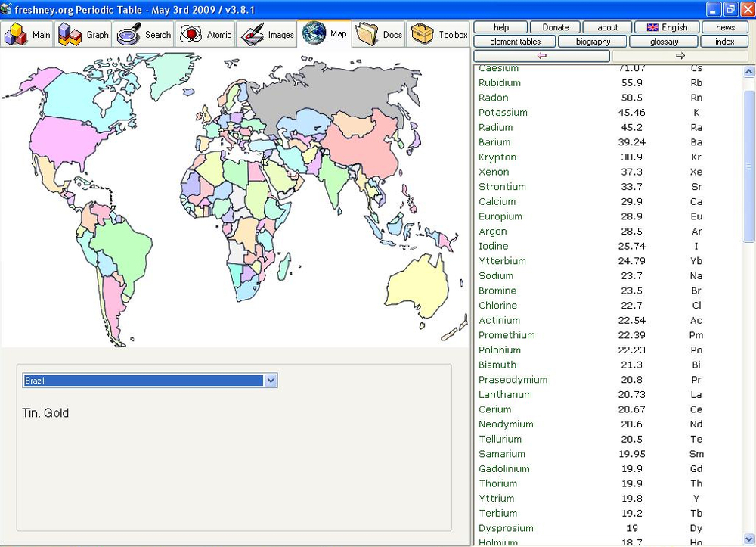Click the Donate button
Viewport: 756px width, 547px height.
pyautogui.click(x=555, y=27)
